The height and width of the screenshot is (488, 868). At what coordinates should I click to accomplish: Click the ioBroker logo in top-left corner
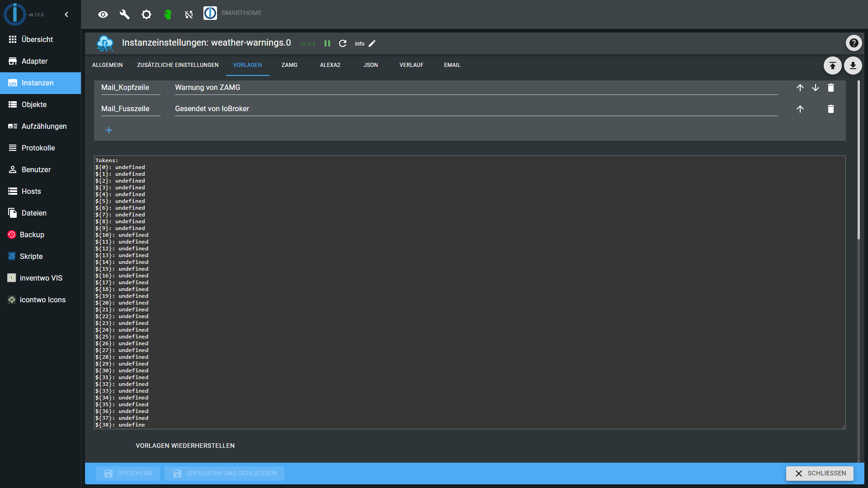[x=15, y=14]
